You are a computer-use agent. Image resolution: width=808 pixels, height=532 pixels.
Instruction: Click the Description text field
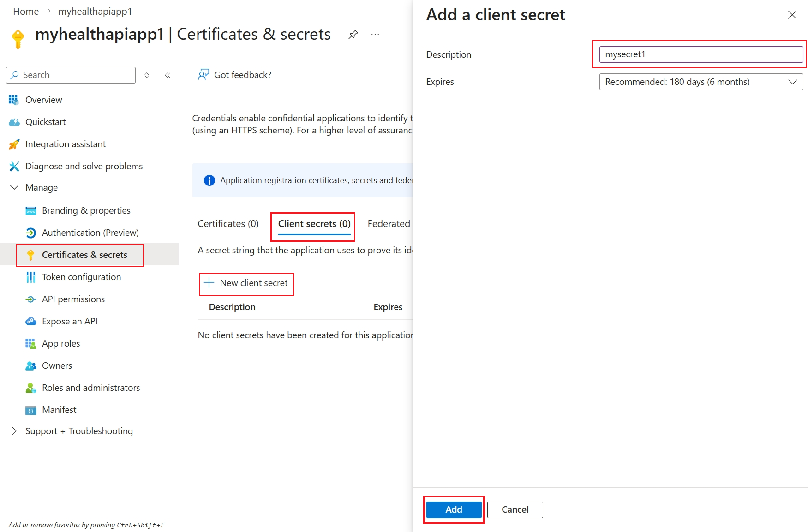pos(700,54)
